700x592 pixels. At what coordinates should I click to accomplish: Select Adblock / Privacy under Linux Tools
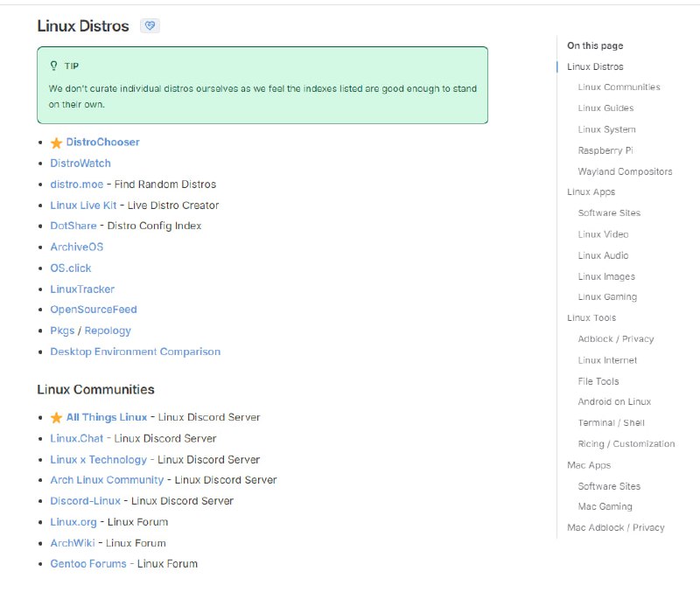click(x=615, y=339)
